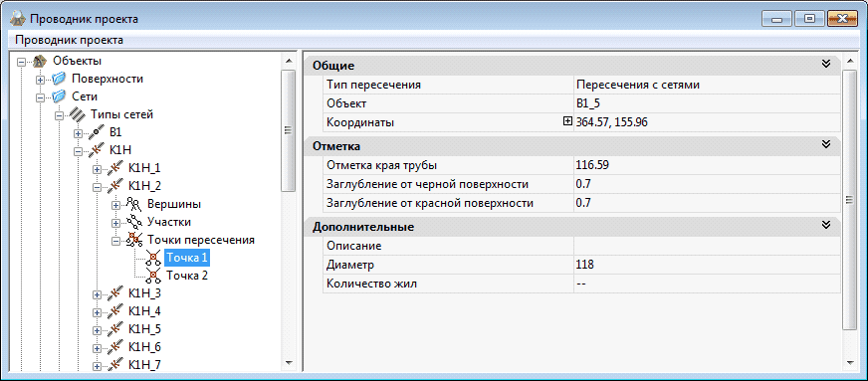Click the tree panel scrollbar thumb
This screenshot has width=868, height=381.
pos(288,130)
